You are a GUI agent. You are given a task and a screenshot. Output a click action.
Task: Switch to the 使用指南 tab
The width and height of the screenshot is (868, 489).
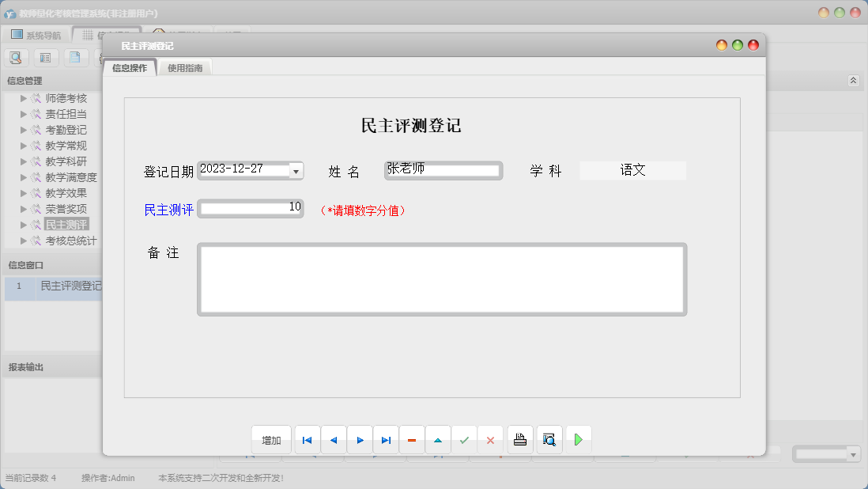point(184,67)
